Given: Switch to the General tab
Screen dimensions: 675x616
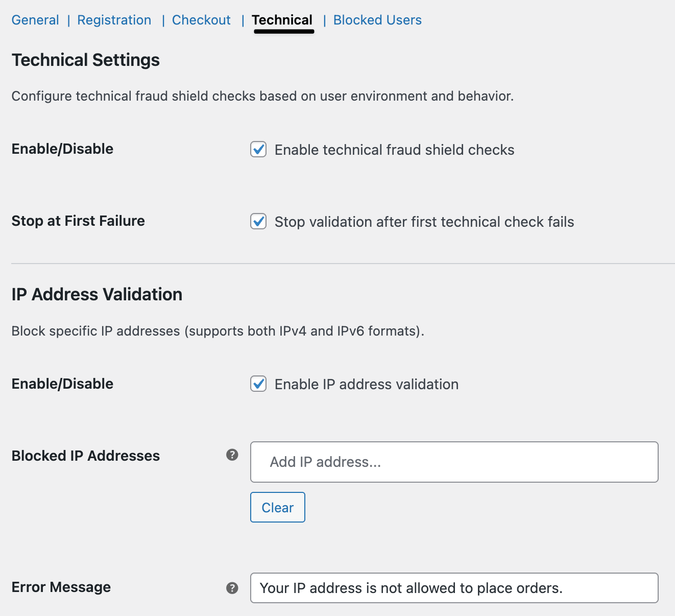Looking at the screenshot, I should pos(35,20).
